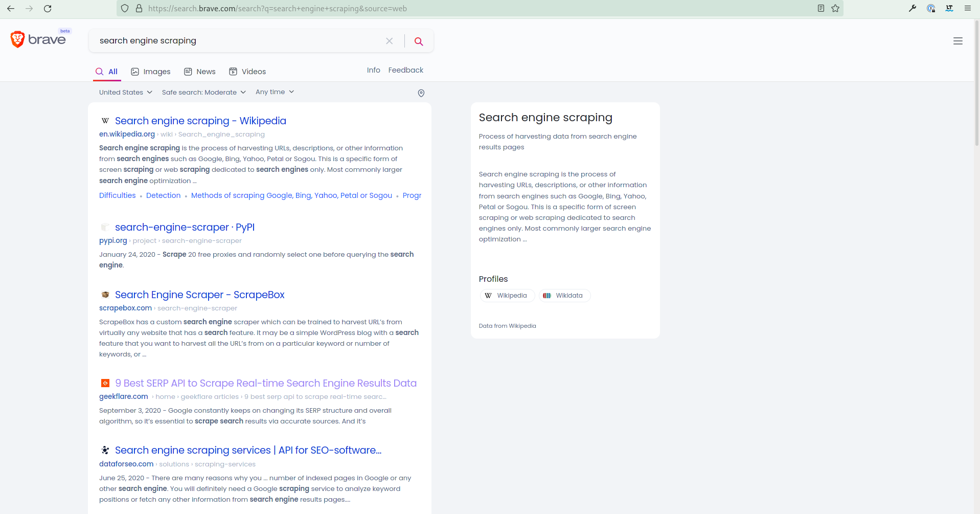
Task: Expand the Any time filter
Action: pos(274,92)
